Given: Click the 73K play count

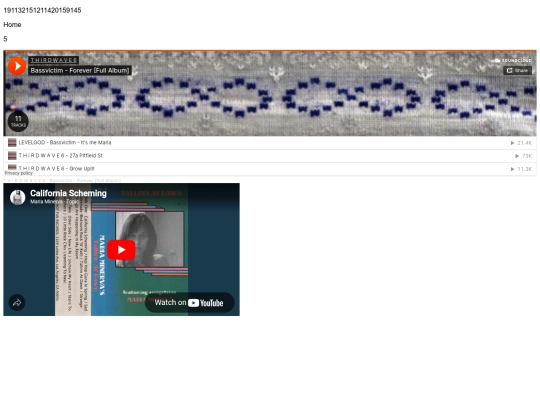Looking at the screenshot, I should [524, 156].
